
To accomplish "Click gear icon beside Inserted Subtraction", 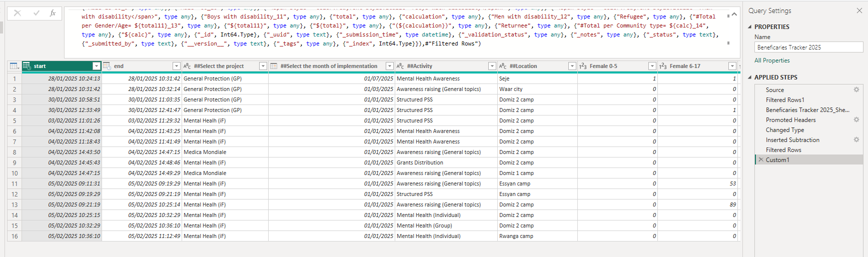I will pos(856,139).
